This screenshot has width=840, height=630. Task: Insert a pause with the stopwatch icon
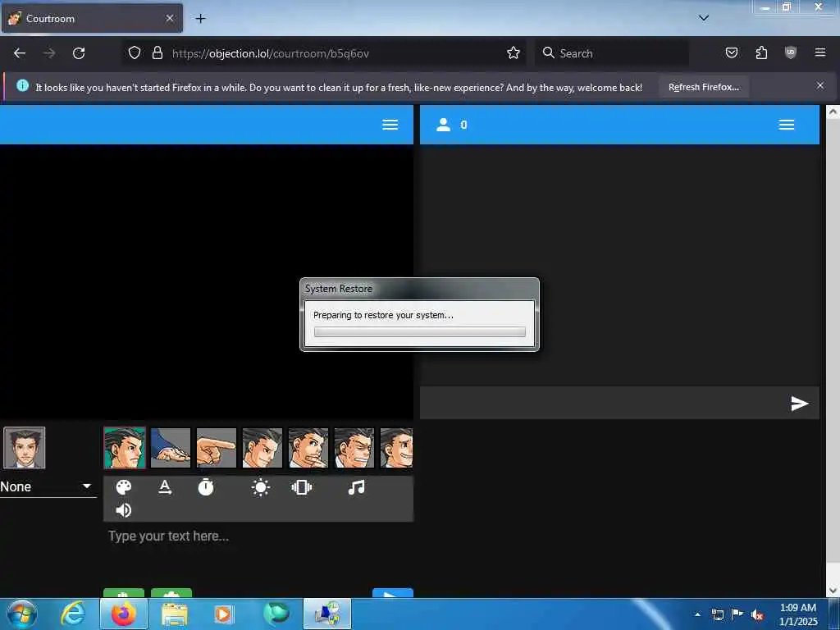pyautogui.click(x=206, y=487)
